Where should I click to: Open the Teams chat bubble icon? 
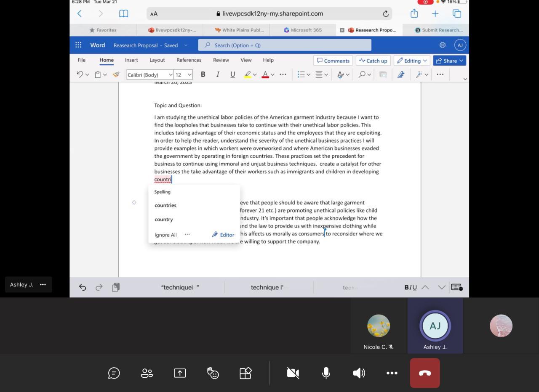click(114, 373)
